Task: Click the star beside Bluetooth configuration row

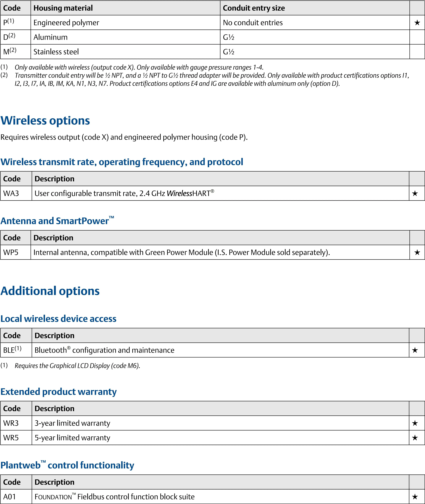Action: [x=415, y=350]
